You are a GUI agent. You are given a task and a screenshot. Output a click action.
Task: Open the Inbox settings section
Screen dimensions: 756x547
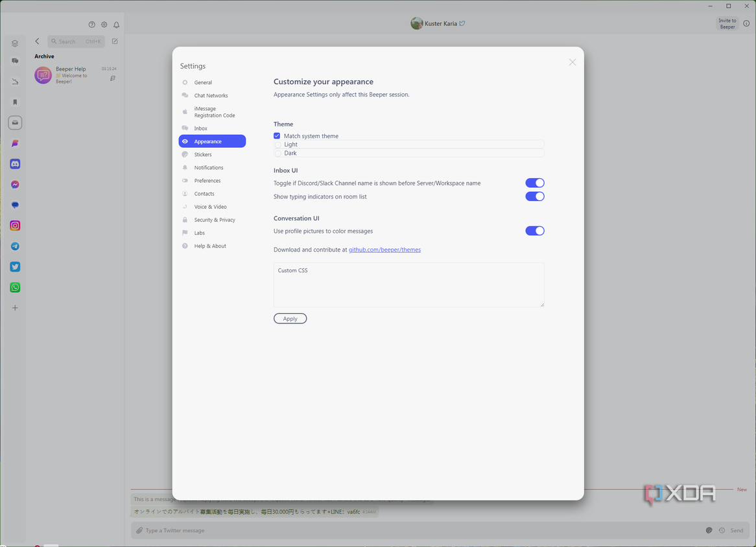pyautogui.click(x=212, y=128)
